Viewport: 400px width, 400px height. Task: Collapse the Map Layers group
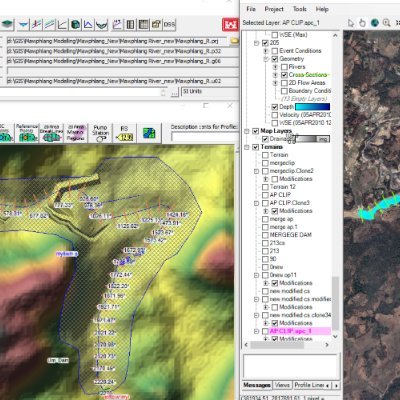coord(247,131)
